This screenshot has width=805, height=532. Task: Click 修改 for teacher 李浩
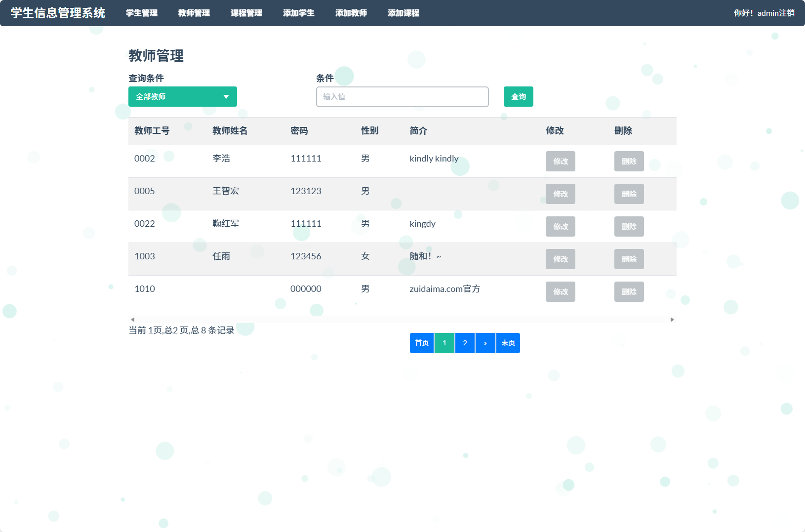(x=560, y=161)
